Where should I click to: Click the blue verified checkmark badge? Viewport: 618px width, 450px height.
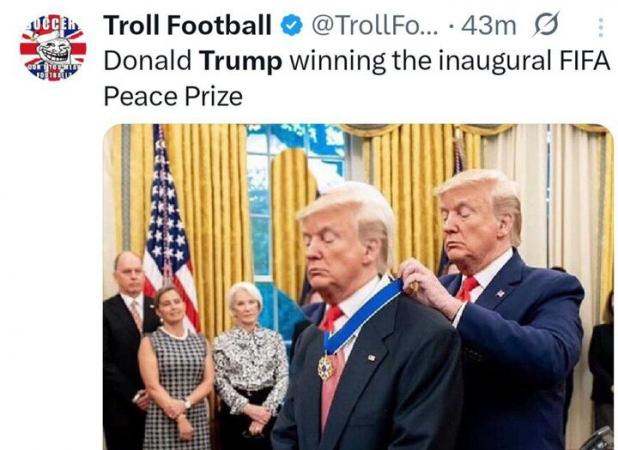click(291, 26)
